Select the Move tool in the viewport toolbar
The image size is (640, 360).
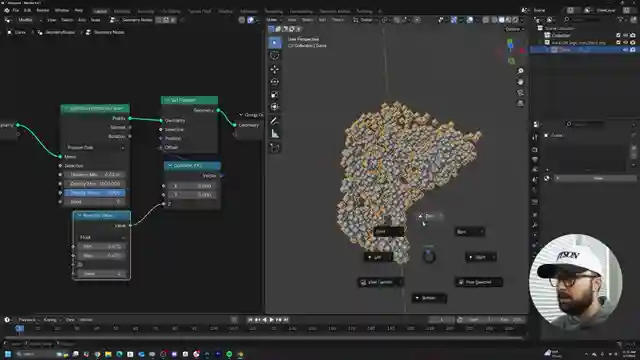click(275, 69)
